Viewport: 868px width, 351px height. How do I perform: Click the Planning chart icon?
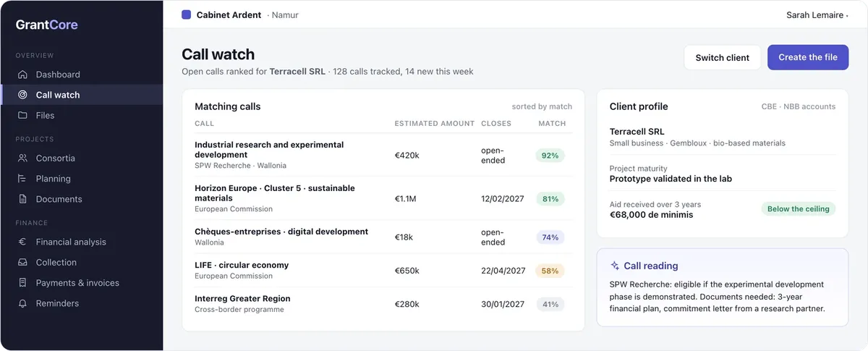tap(22, 179)
